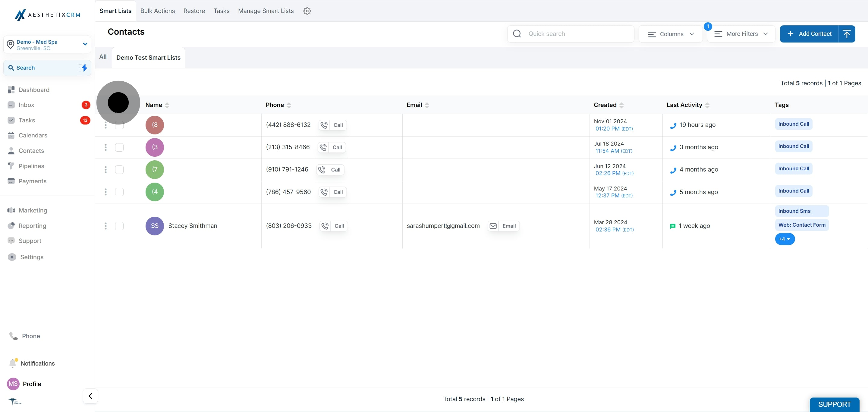Expand the Columns dropdown
Screen dimensions: 868x412
671,34
